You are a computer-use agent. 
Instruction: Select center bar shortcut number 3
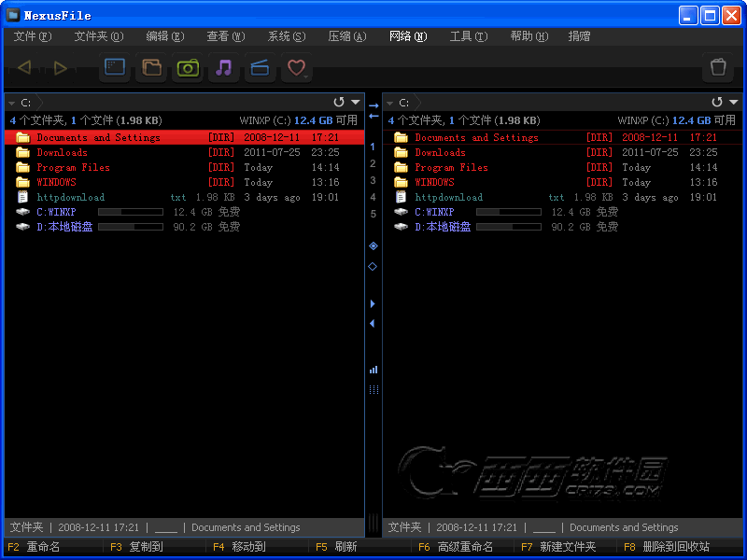tap(373, 180)
